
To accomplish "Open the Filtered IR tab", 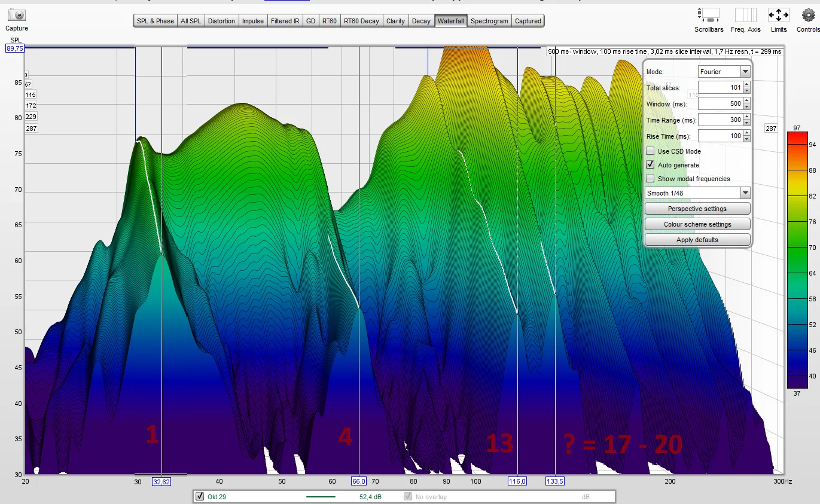I will coord(285,21).
